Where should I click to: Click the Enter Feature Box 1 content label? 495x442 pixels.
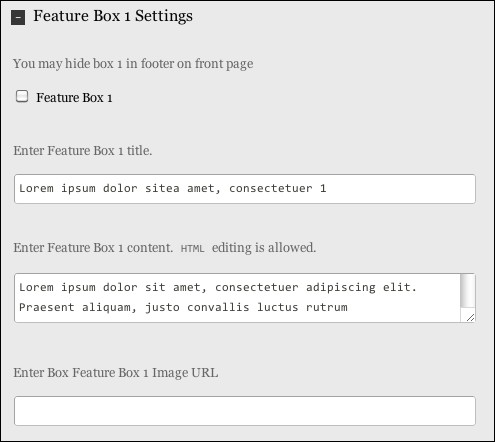pos(93,248)
